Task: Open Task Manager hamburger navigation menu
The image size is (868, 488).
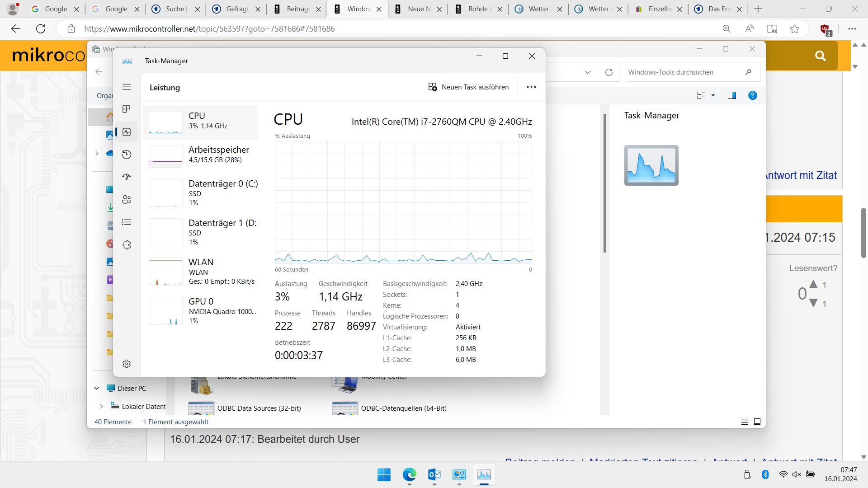Action: click(x=127, y=87)
